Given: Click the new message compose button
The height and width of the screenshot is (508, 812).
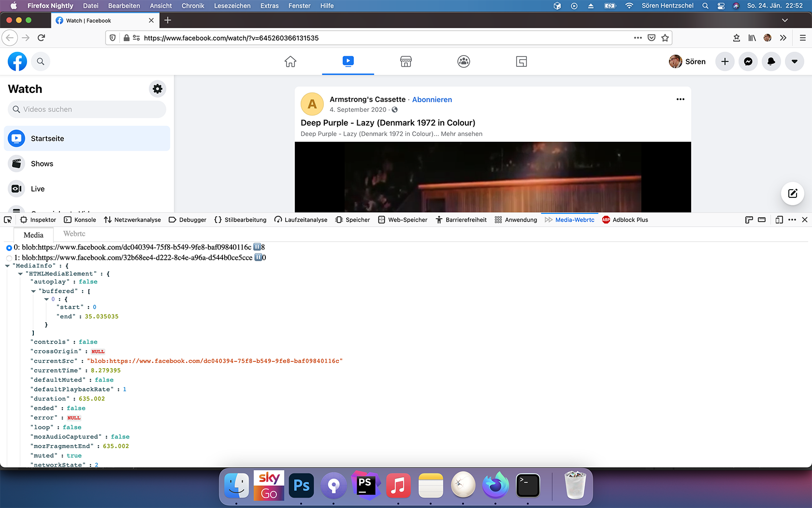Looking at the screenshot, I should coord(792,194).
